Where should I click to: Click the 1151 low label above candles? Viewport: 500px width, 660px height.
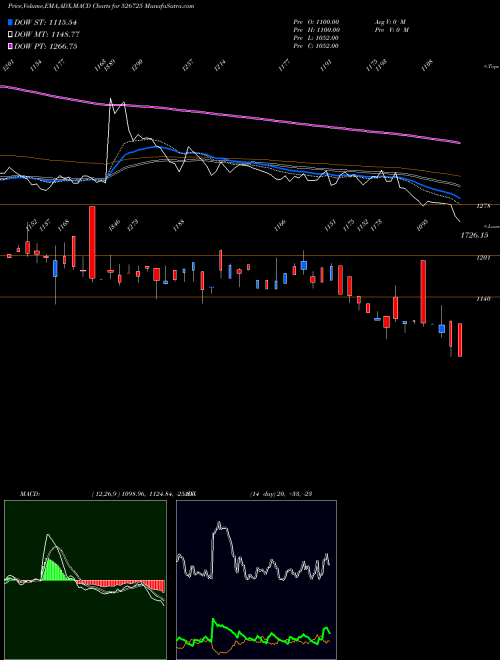pyautogui.click(x=330, y=225)
